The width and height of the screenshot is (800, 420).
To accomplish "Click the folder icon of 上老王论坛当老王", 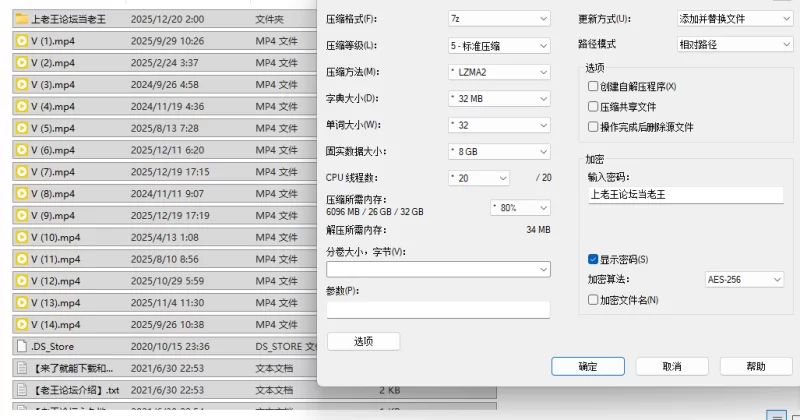I will pyautogui.click(x=21, y=19).
